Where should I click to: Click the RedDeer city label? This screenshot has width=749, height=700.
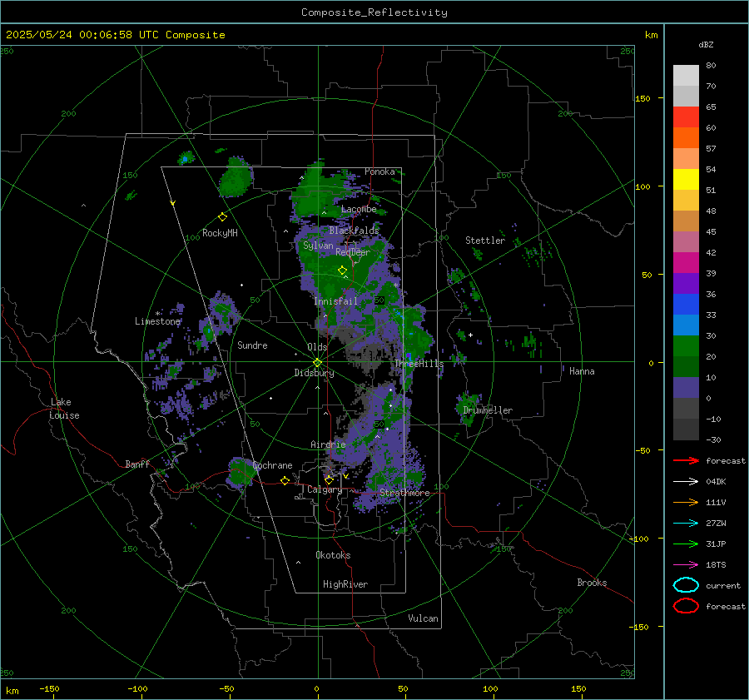coord(353,252)
